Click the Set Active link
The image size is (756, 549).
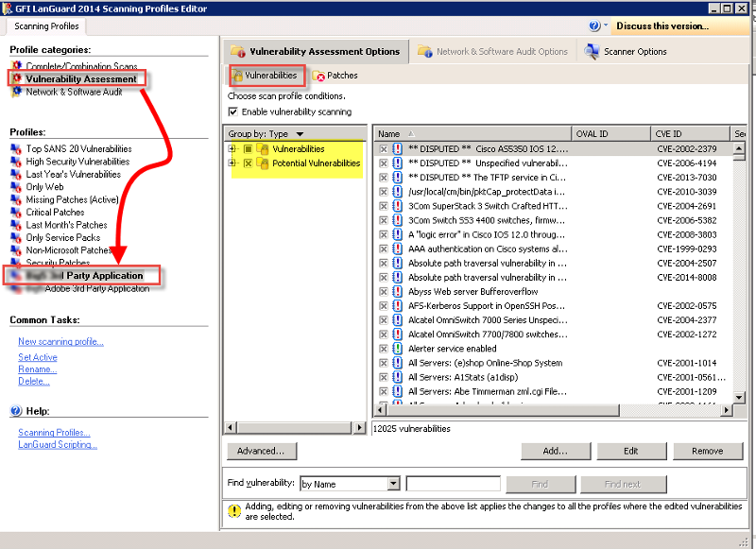point(38,357)
